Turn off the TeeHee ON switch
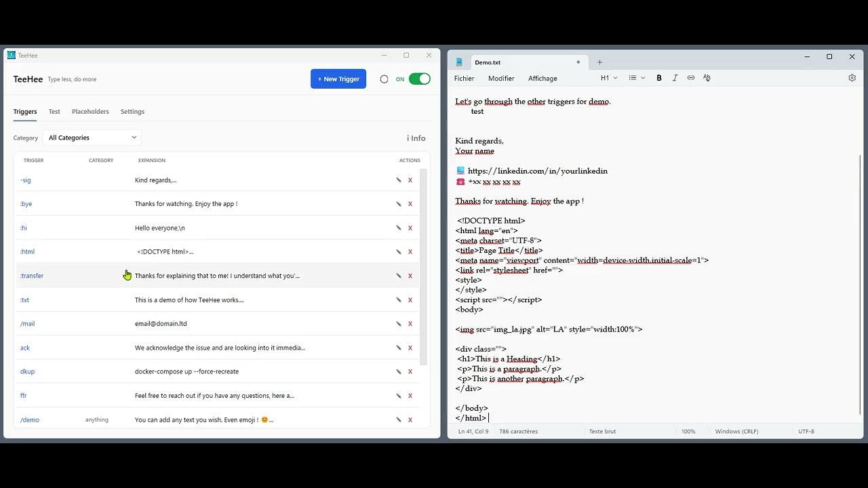Viewport: 868px width, 488px height. 420,79
